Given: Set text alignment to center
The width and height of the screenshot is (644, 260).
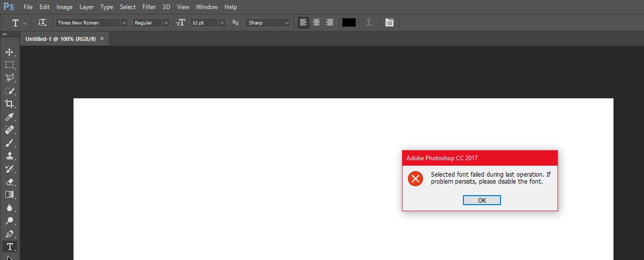Looking at the screenshot, I should coord(316,22).
